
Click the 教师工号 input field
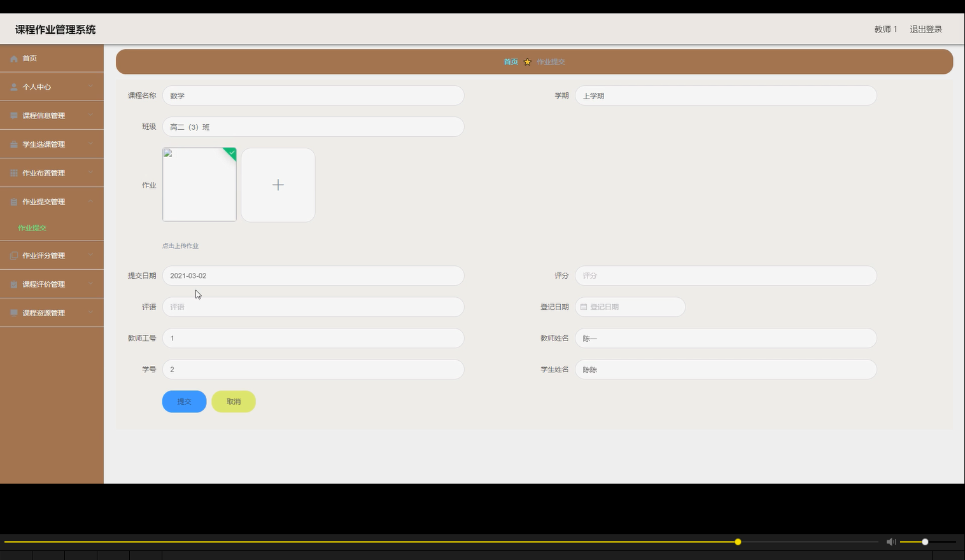coord(313,338)
